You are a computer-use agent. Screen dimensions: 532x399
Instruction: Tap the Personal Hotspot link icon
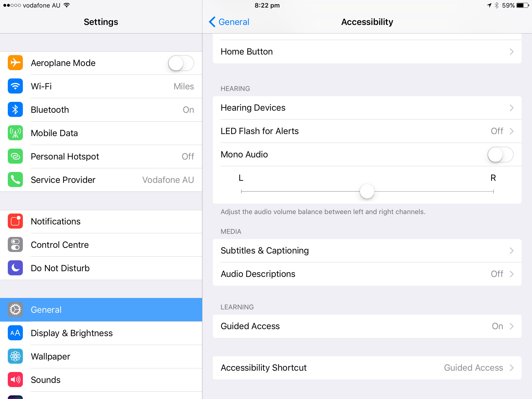(x=15, y=156)
